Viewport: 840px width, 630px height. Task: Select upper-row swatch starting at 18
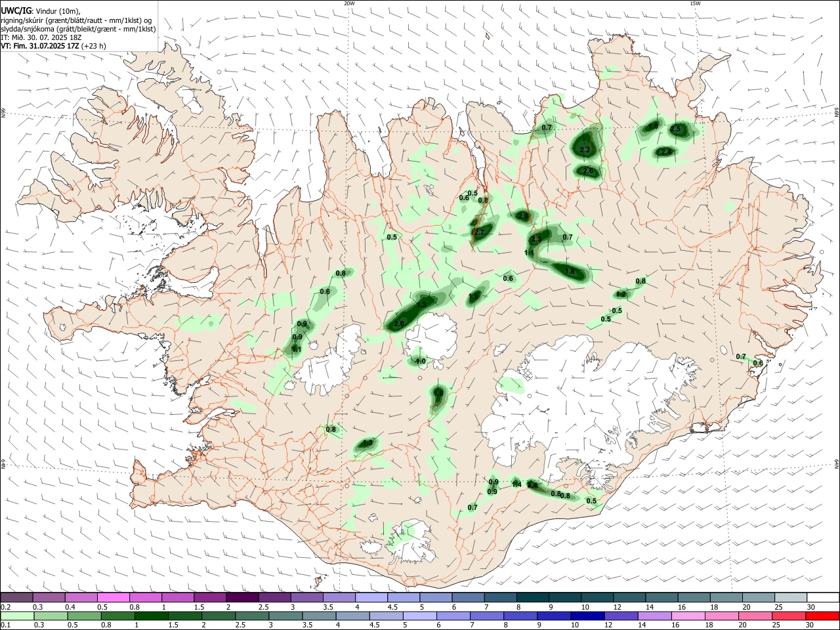pyautogui.click(x=726, y=598)
